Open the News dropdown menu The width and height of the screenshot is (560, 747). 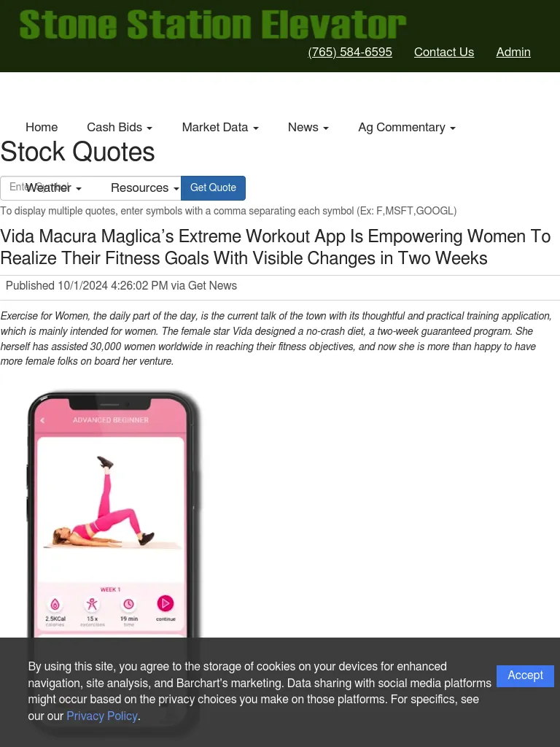pos(308,127)
